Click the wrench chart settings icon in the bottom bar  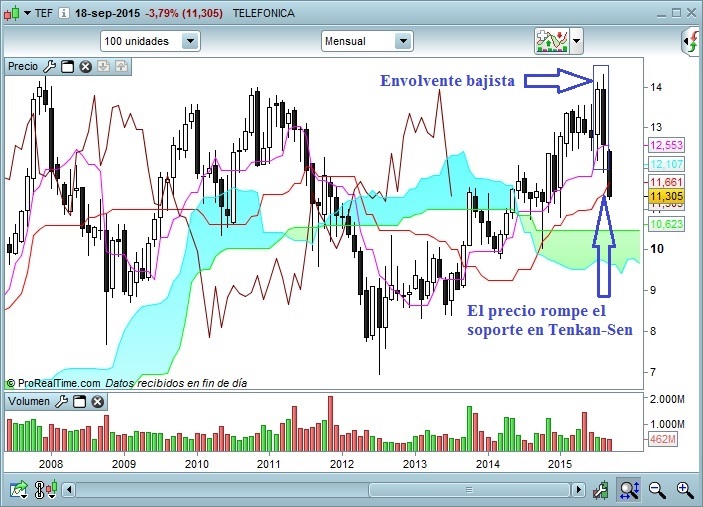(x=601, y=490)
